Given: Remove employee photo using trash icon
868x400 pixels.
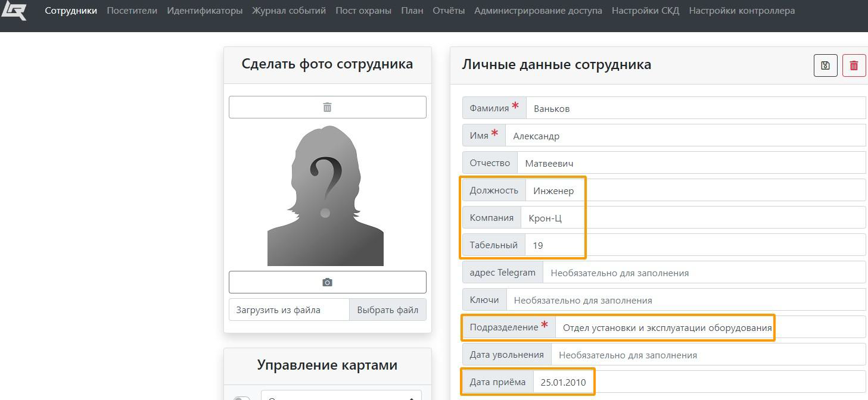Looking at the screenshot, I should (327, 107).
